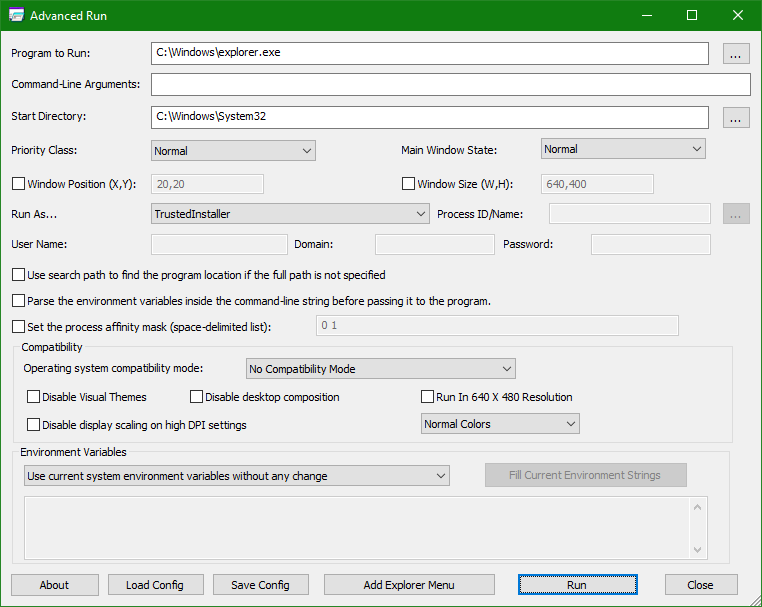The height and width of the screenshot is (607, 762).
Task: Open the Normal Colors dropdown
Action: [500, 424]
